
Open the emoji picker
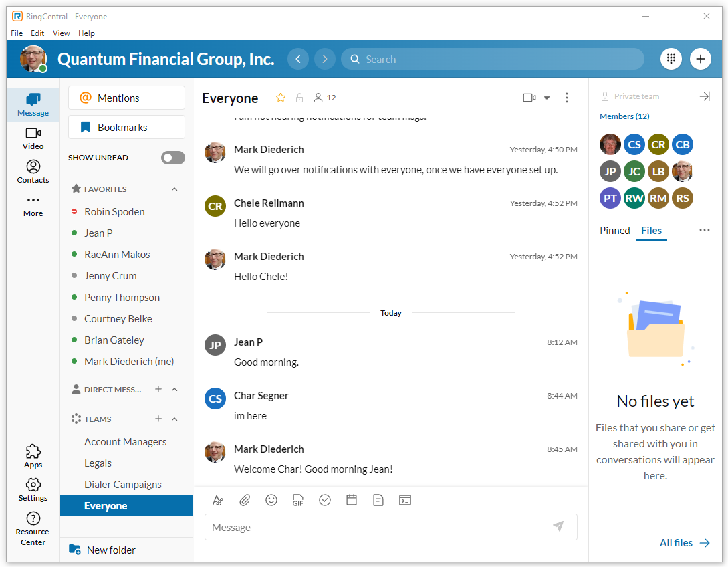271,500
